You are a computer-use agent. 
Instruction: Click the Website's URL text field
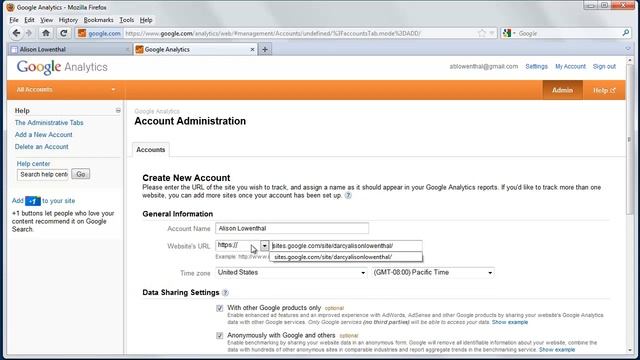346,246
